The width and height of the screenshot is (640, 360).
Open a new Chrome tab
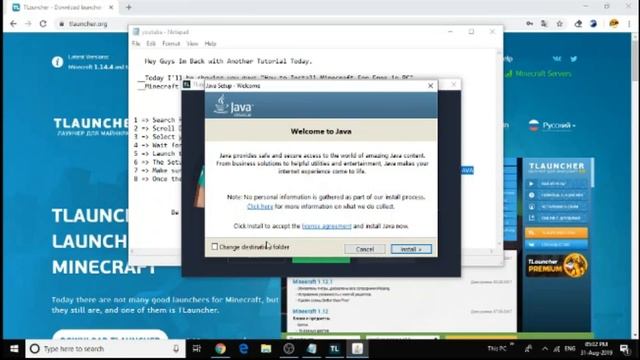point(129,7)
